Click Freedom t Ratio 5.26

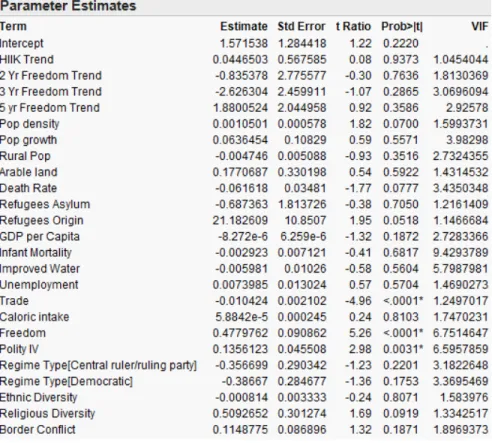360,333
